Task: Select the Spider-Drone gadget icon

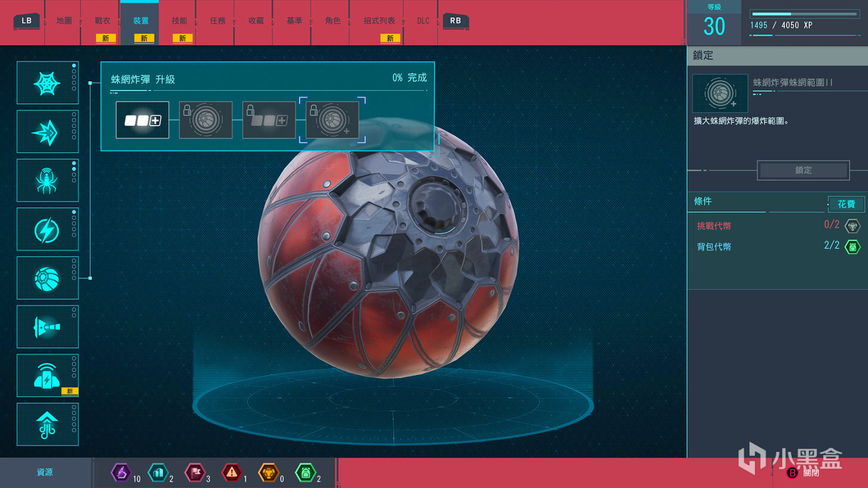Action: coord(48,180)
